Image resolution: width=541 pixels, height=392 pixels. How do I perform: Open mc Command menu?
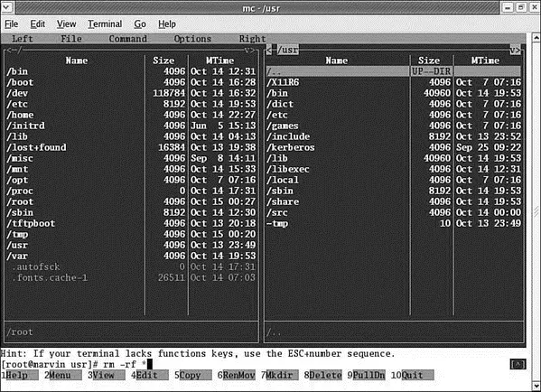point(128,39)
